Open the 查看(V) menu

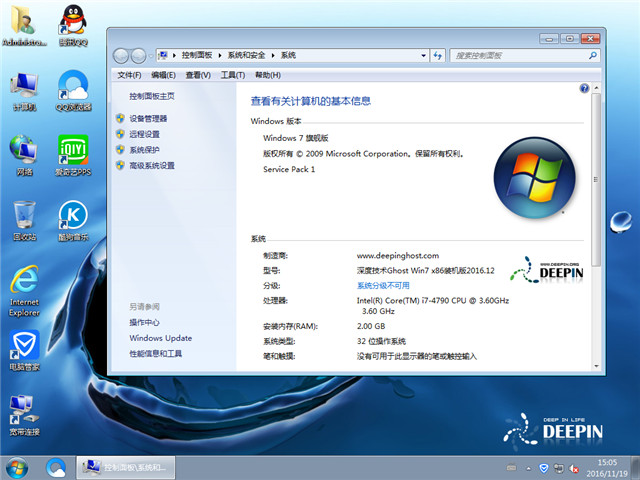tap(198, 75)
